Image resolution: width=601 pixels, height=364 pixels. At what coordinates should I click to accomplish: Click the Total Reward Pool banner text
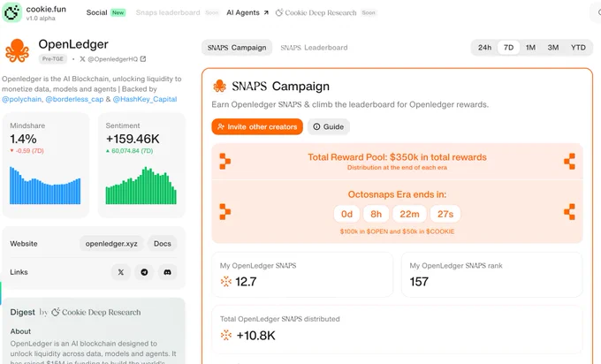tap(397, 157)
